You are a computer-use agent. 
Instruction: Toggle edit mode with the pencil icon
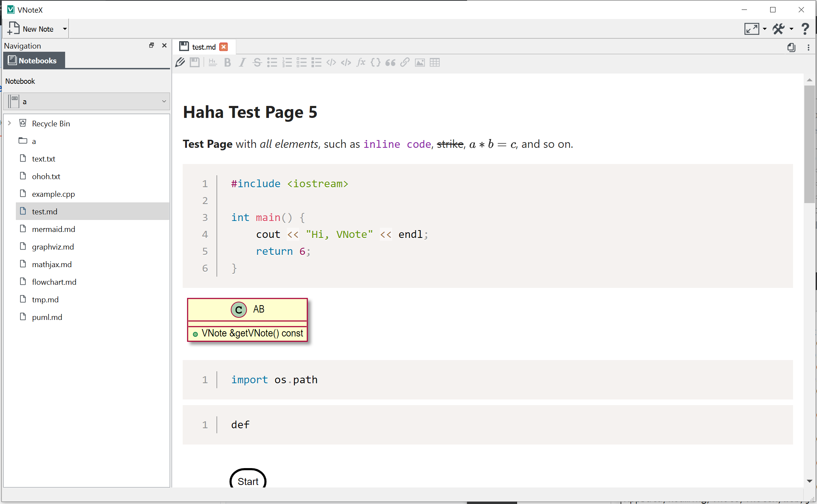(x=180, y=62)
